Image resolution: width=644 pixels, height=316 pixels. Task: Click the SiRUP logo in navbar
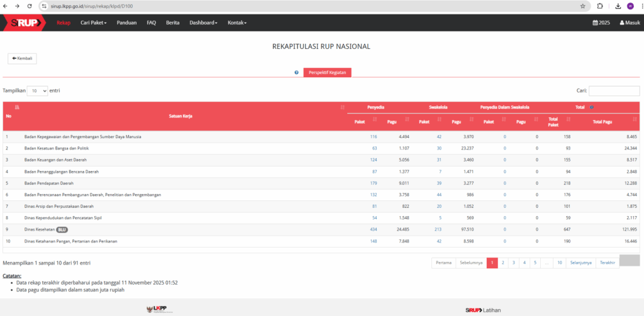[x=24, y=23]
